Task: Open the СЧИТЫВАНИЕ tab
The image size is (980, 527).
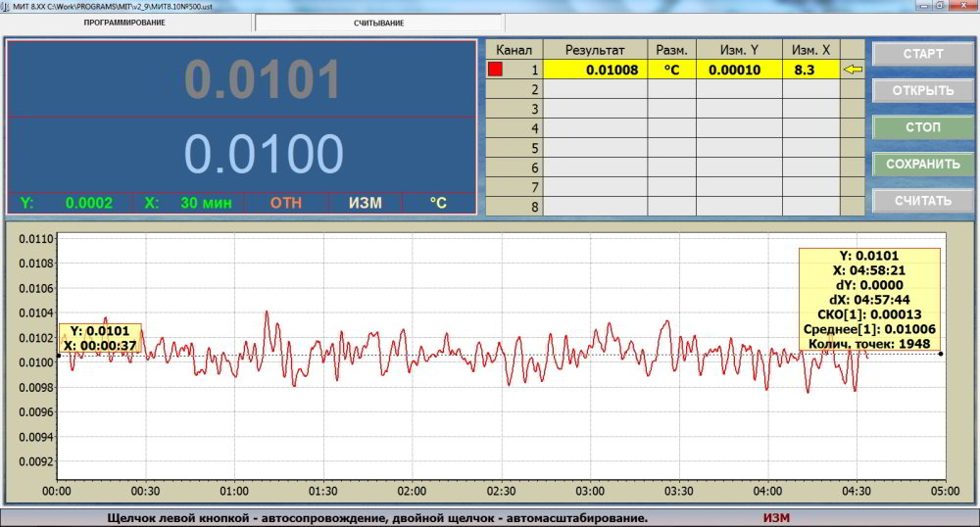Action: coord(378,23)
